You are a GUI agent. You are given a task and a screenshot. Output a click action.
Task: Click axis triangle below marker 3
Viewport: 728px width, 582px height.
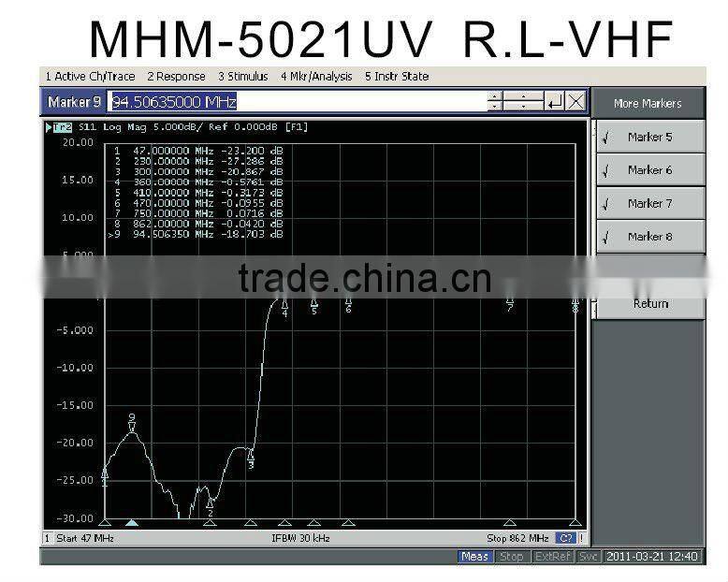251,523
